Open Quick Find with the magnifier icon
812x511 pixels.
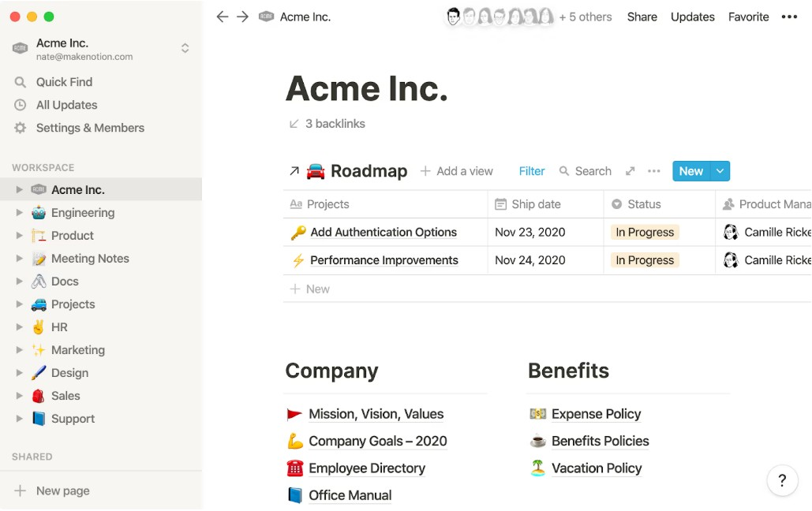tap(19, 81)
